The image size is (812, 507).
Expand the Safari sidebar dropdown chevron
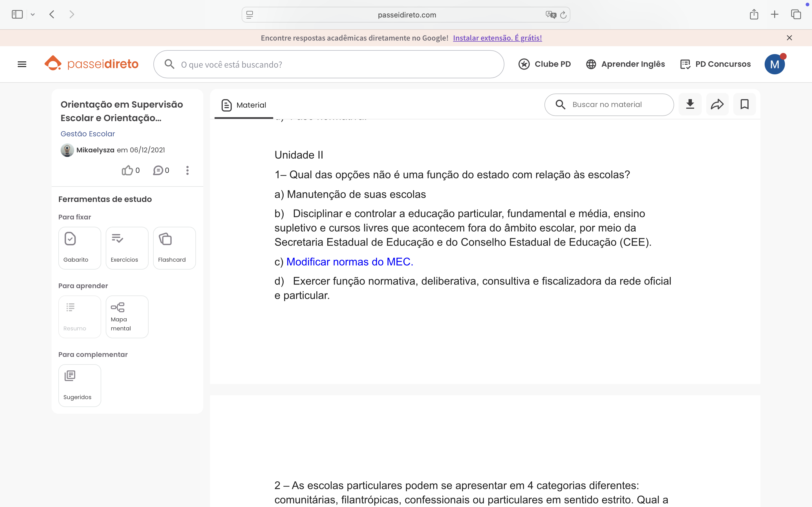pos(32,14)
